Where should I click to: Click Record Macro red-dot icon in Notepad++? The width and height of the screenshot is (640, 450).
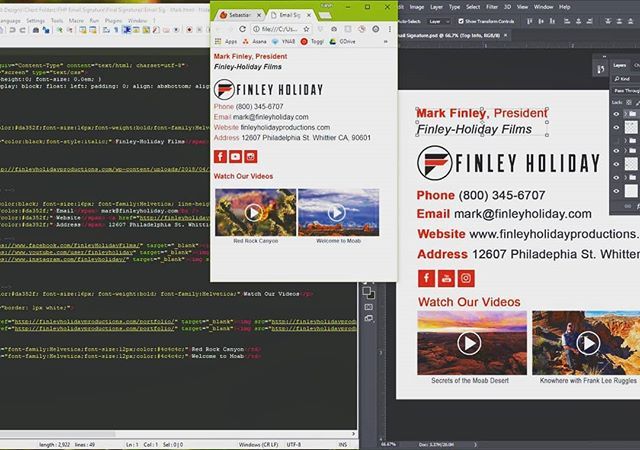pos(189,30)
